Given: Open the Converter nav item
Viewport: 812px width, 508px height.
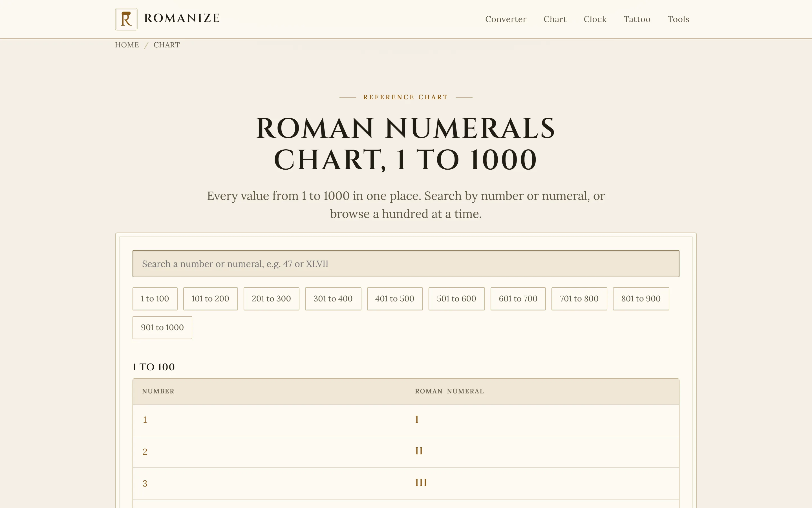Looking at the screenshot, I should tap(506, 19).
